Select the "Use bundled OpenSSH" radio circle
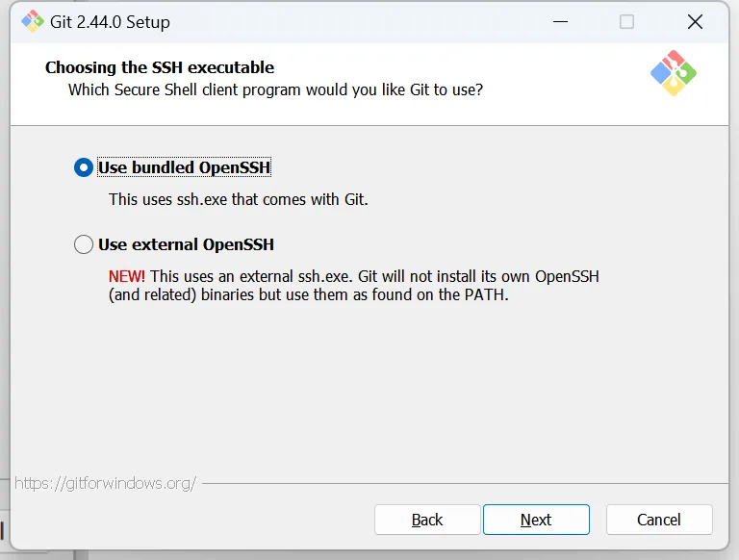The image size is (739, 560). point(84,167)
